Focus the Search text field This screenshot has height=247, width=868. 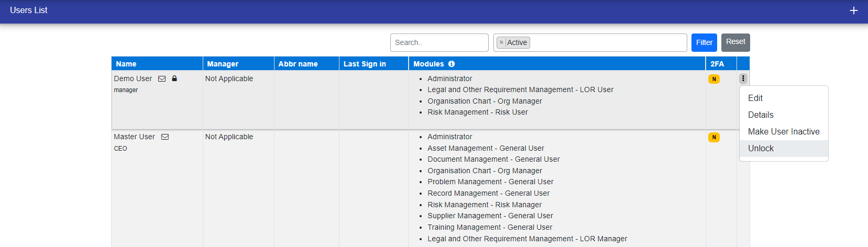(439, 42)
